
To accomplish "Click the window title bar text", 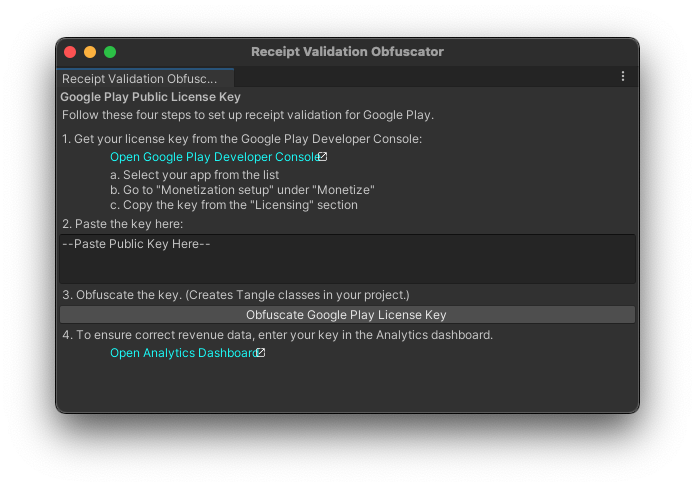I will click(347, 52).
